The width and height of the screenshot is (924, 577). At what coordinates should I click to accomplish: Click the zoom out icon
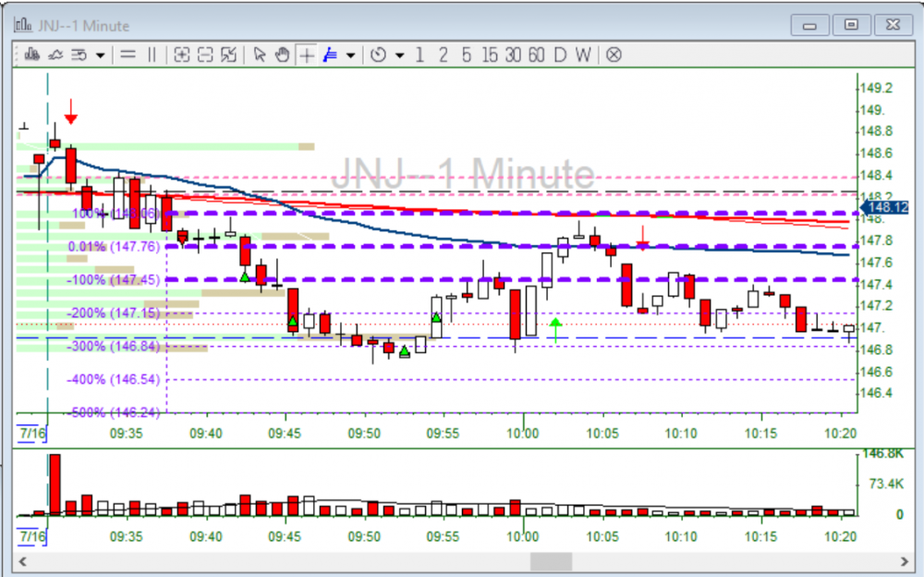click(x=205, y=55)
